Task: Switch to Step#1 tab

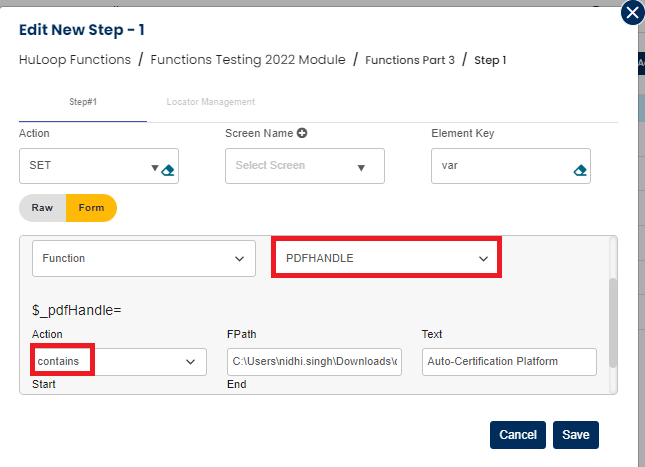Action: [82, 102]
